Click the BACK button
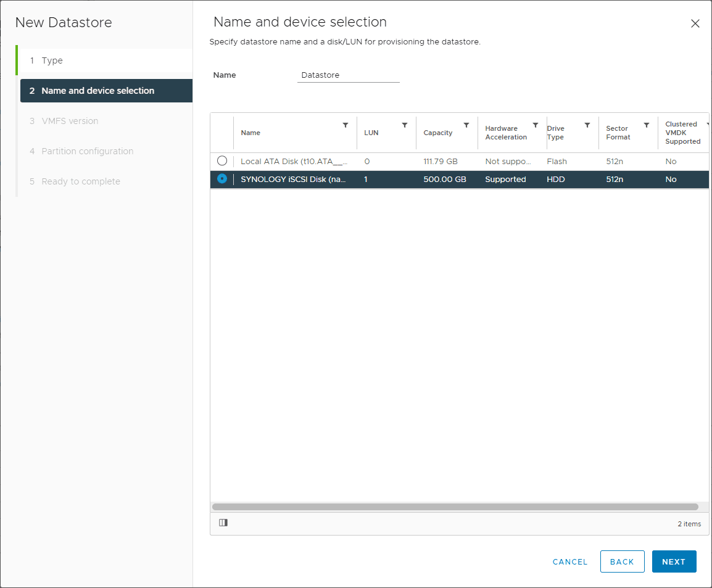 pos(622,561)
